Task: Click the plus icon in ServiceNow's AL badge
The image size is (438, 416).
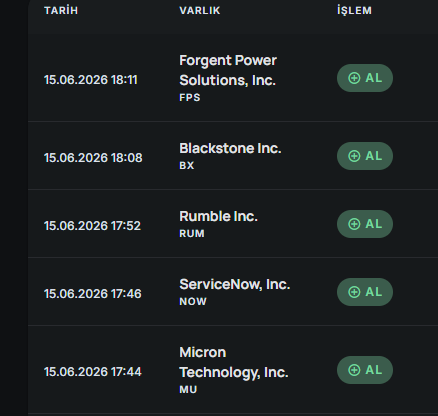Action: 354,292
